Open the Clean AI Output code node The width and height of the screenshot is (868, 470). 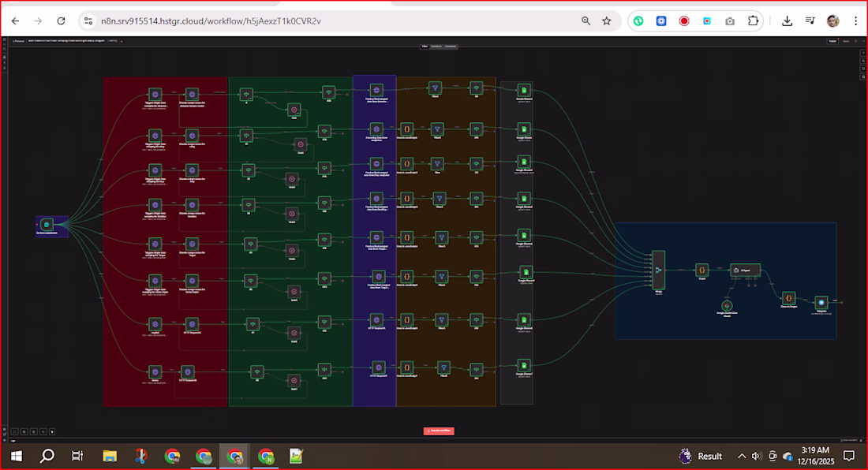point(788,299)
